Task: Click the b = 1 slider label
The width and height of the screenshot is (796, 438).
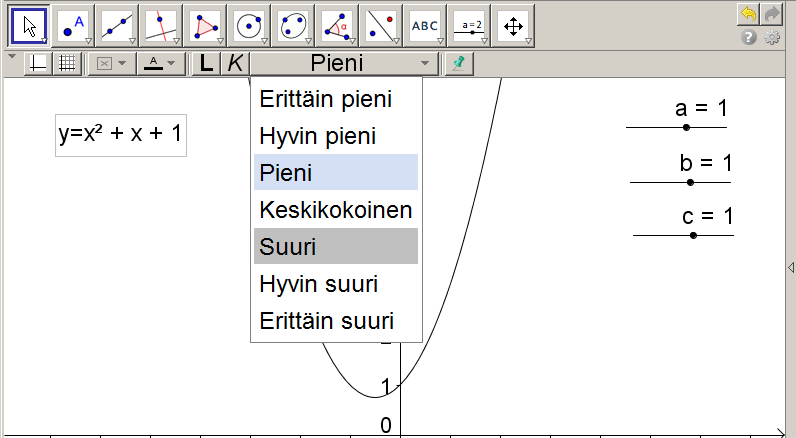Action: click(706, 163)
